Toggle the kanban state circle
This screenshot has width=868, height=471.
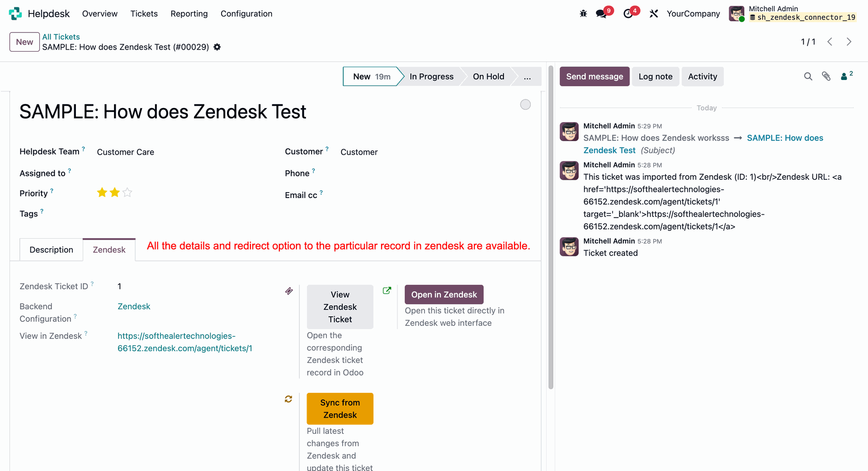[x=525, y=104]
